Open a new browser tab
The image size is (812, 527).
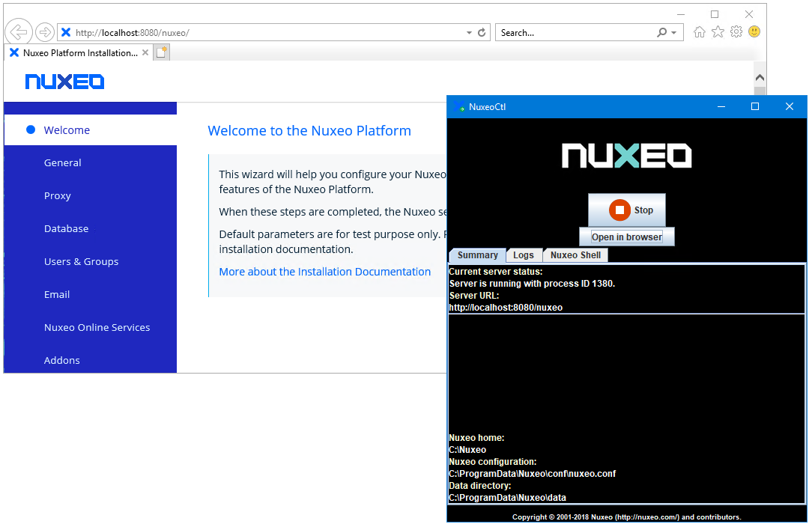click(162, 52)
